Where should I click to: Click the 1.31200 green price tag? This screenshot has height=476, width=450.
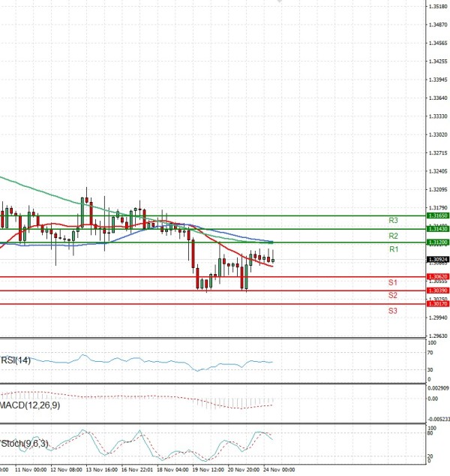click(x=437, y=243)
